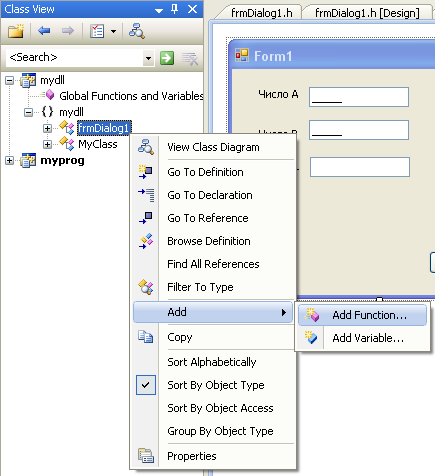Open the Search combo box dropdown arrow
This screenshot has height=476, width=435.
pyautogui.click(x=148, y=58)
